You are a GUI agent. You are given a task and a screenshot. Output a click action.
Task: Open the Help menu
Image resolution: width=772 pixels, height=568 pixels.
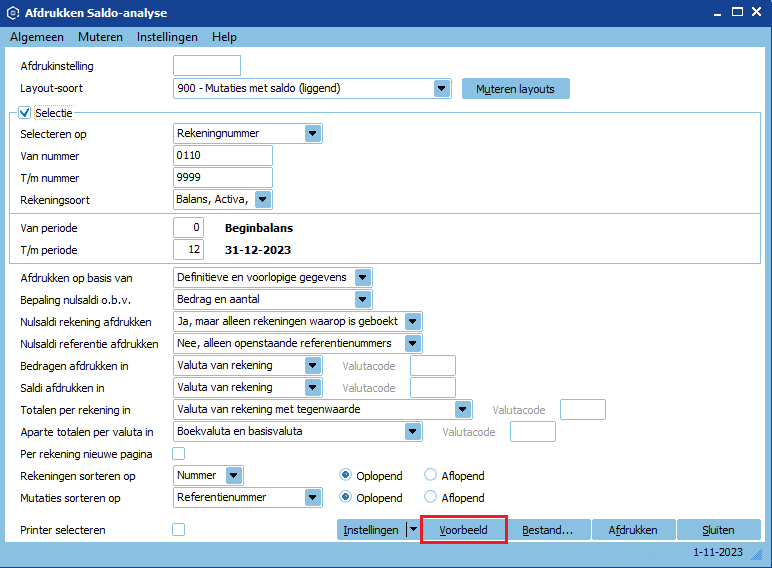pyautogui.click(x=224, y=37)
